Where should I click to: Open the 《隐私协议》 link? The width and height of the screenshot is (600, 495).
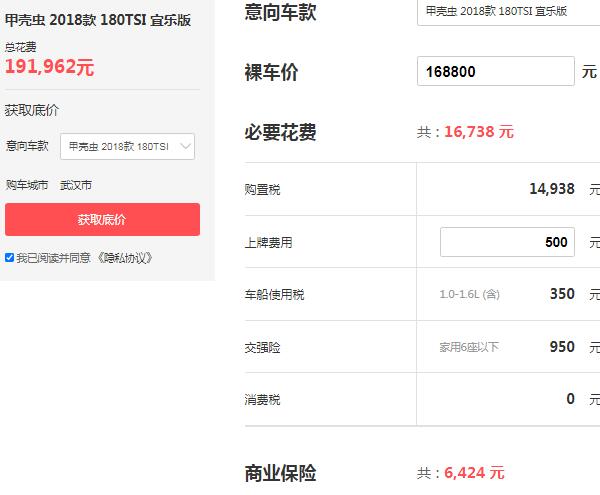124,258
